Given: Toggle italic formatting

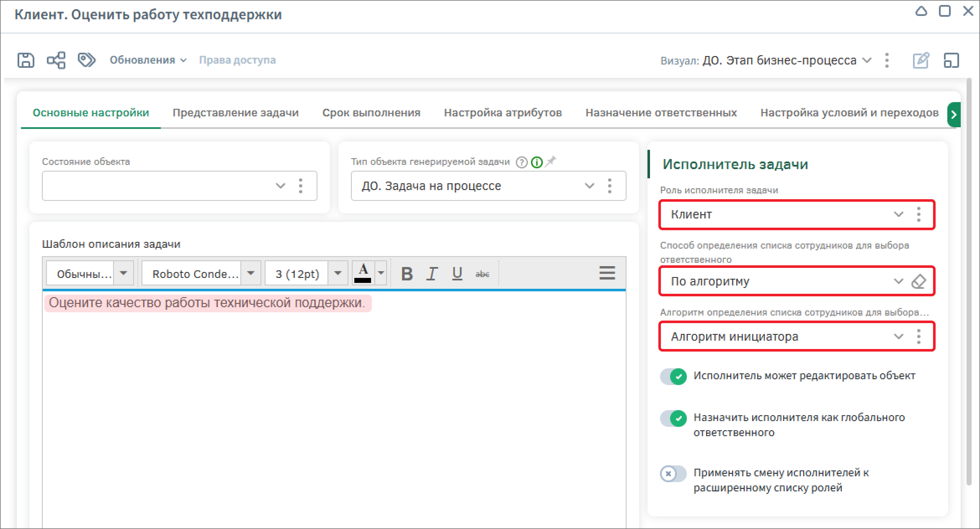Looking at the screenshot, I should pyautogui.click(x=432, y=274).
